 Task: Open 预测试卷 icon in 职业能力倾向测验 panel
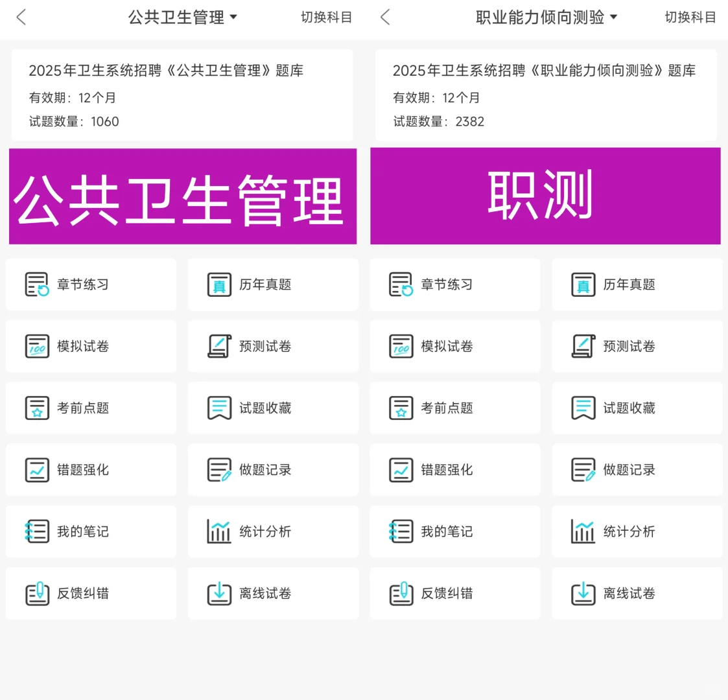583,346
